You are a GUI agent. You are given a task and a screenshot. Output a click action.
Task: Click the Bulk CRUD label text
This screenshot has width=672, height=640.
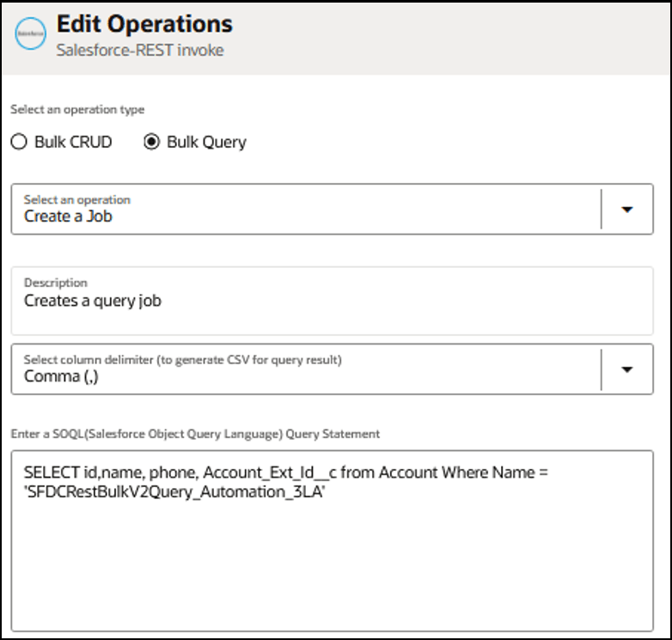click(73, 142)
